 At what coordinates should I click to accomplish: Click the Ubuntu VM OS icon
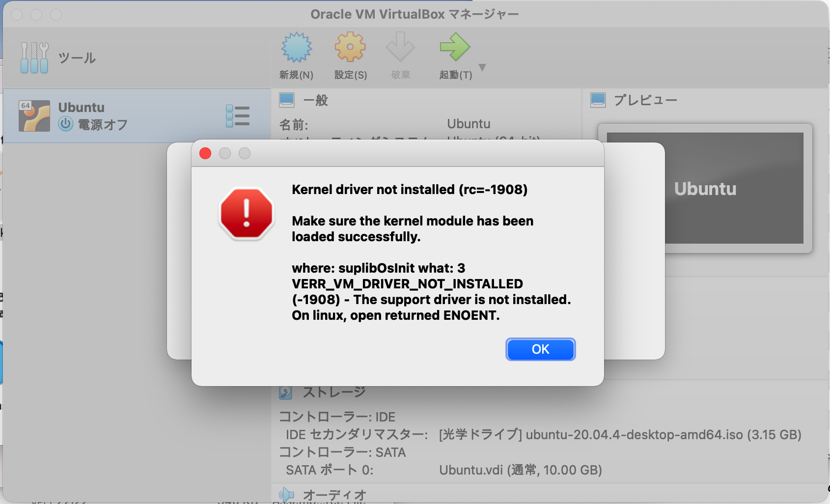click(x=34, y=116)
